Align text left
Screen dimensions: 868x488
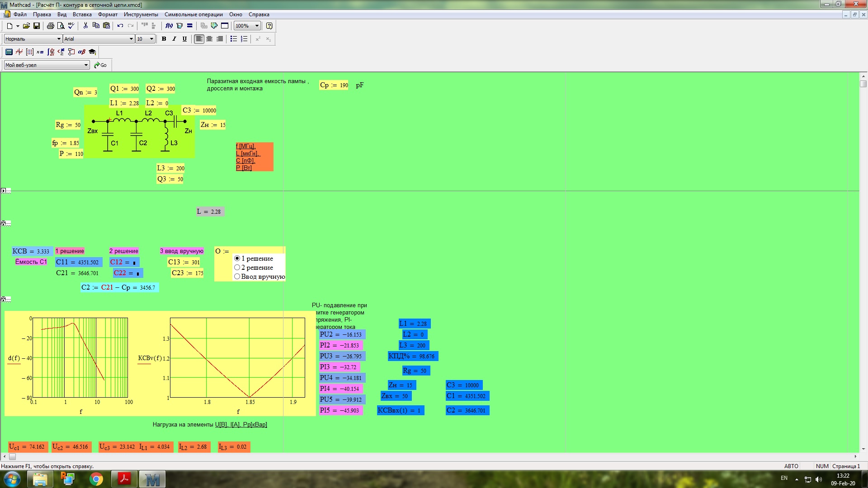point(199,39)
